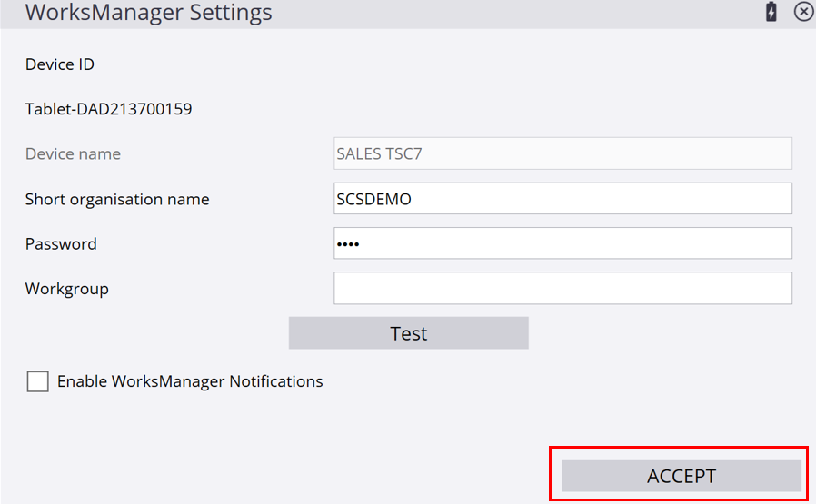Click the Test connection button
The image size is (816, 504).
click(x=409, y=333)
